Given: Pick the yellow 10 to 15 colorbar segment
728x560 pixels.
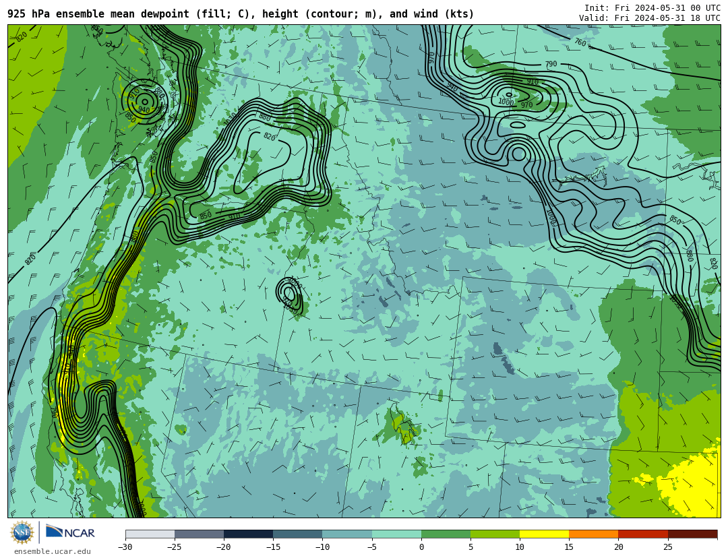Looking at the screenshot, I should [544, 534].
